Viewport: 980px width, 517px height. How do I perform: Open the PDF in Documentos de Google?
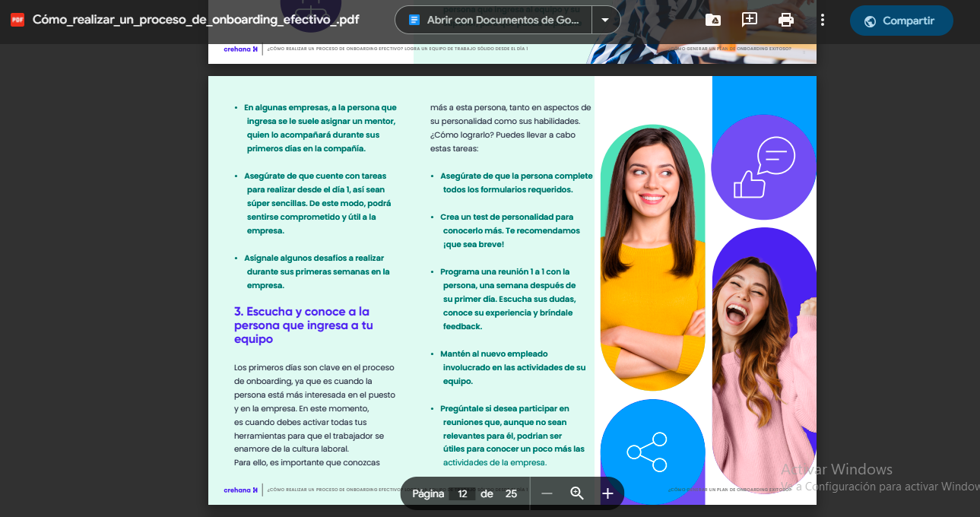496,19
